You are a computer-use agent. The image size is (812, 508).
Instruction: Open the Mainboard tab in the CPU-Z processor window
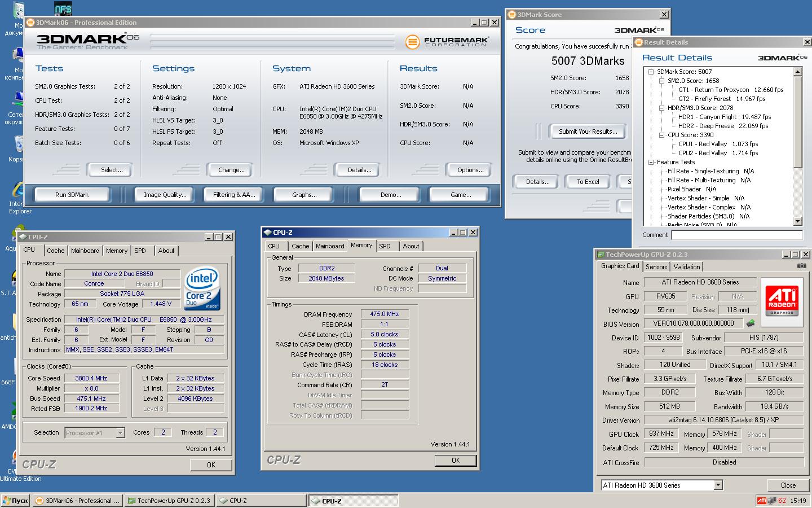coord(85,251)
